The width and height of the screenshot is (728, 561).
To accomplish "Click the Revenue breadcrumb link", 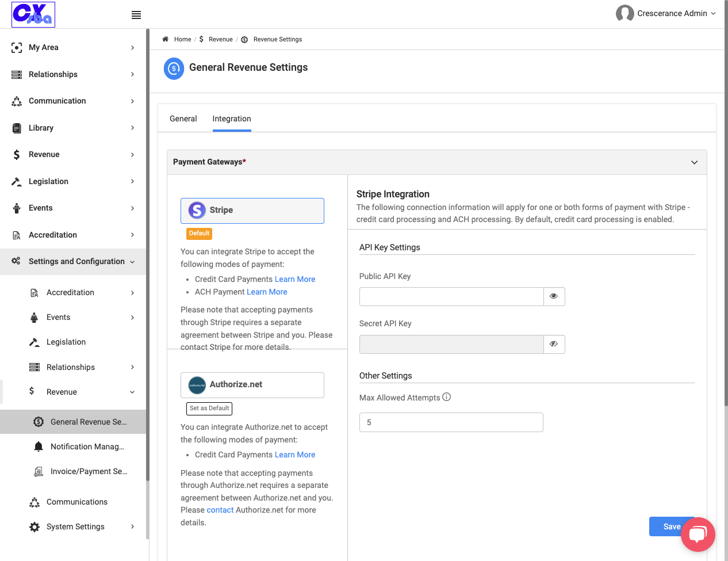I will (221, 39).
